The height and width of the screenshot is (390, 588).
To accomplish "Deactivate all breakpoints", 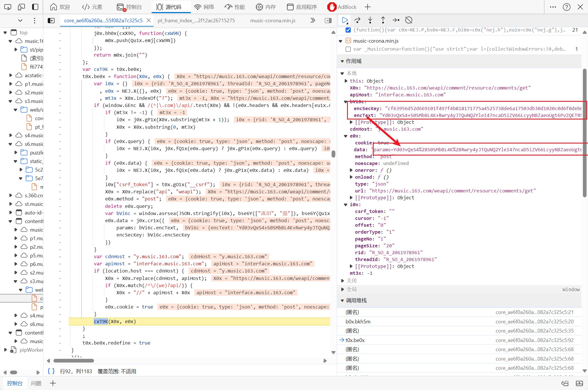I will [x=409, y=20].
